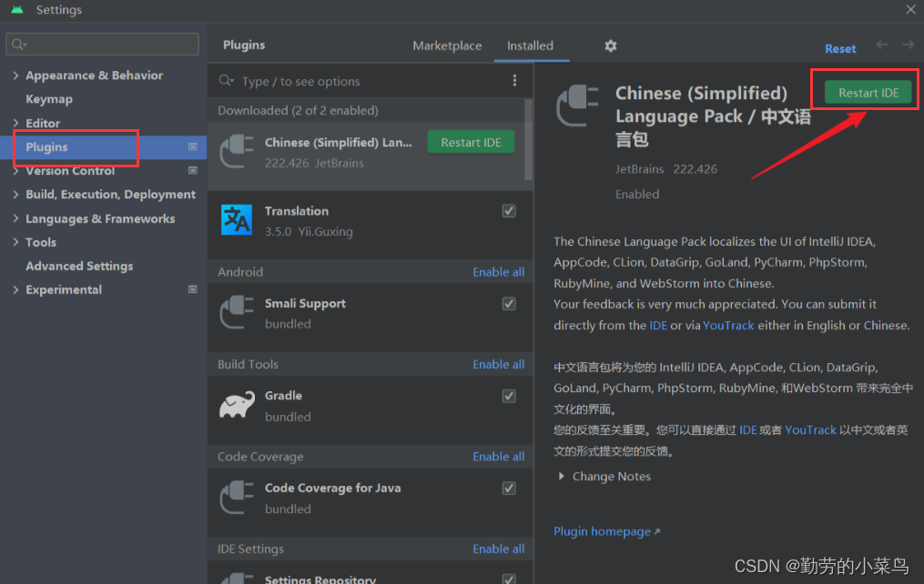Click Restart IDE in the details pane

pos(868,93)
